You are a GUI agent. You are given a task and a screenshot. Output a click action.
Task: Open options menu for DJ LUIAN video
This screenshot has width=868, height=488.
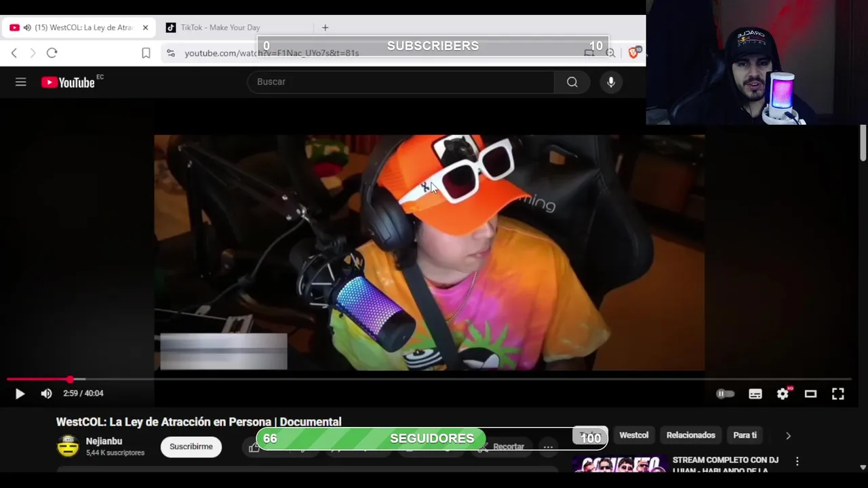[797, 461]
